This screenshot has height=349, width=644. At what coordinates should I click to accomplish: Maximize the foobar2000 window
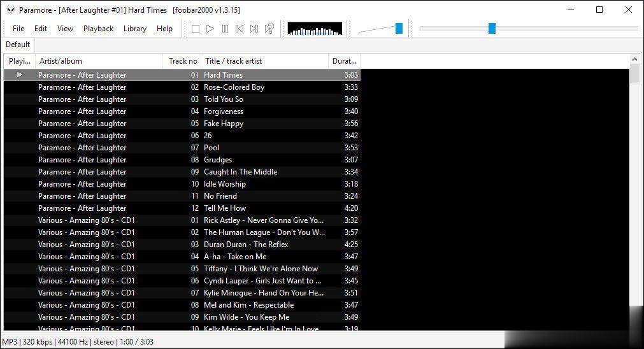599,10
